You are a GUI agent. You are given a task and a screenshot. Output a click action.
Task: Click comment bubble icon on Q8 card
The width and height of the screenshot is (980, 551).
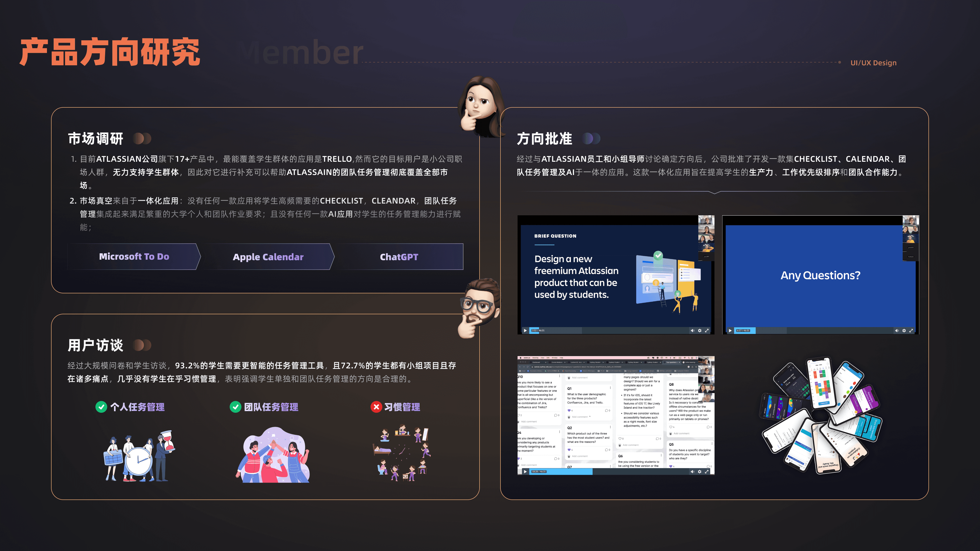708,427
